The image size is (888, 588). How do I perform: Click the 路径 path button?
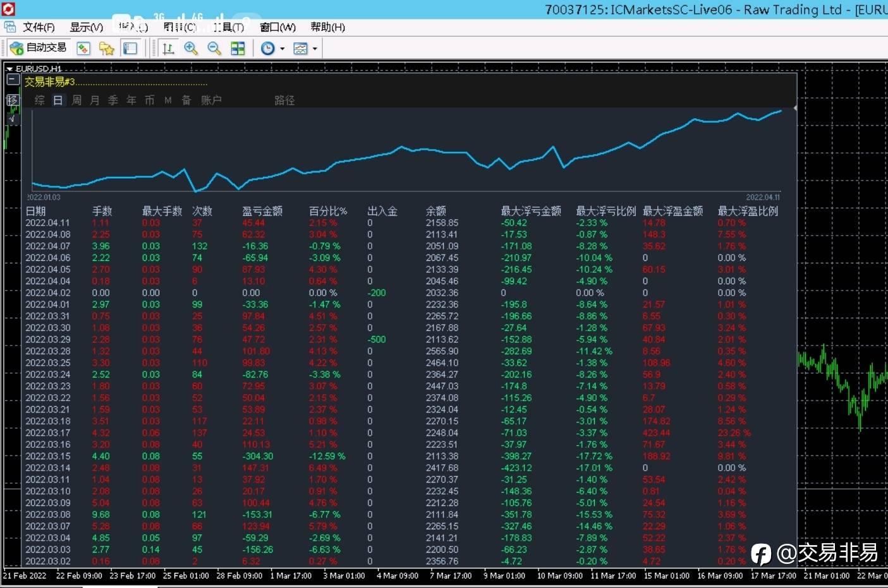(284, 100)
